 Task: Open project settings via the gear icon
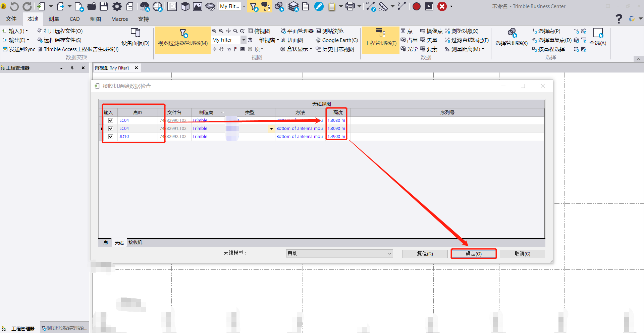(117, 6)
